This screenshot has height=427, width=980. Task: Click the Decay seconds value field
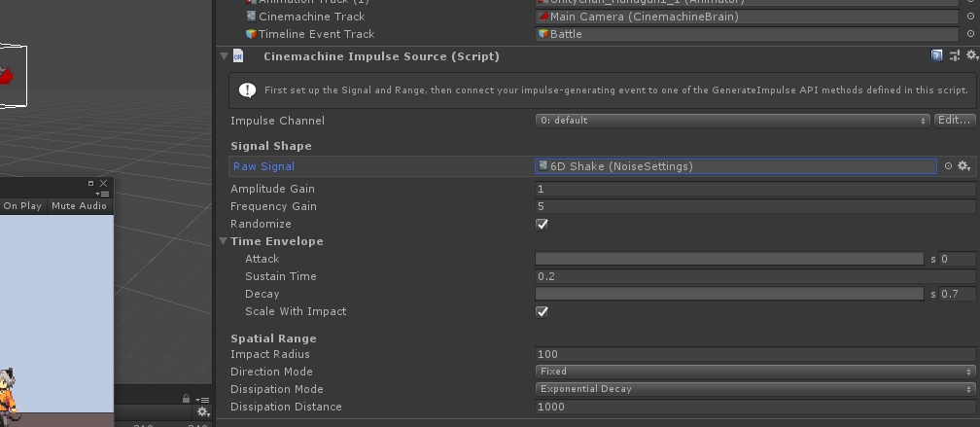pos(957,294)
